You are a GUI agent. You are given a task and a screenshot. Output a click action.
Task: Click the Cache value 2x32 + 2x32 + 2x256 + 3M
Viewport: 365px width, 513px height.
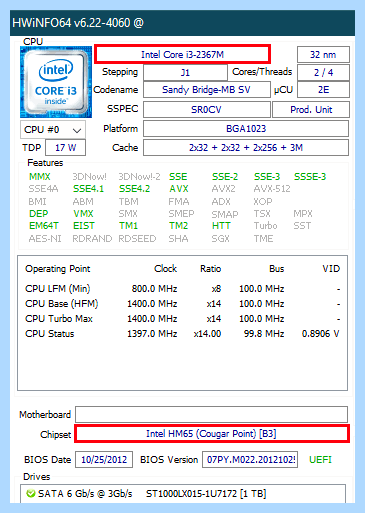[x=246, y=148]
